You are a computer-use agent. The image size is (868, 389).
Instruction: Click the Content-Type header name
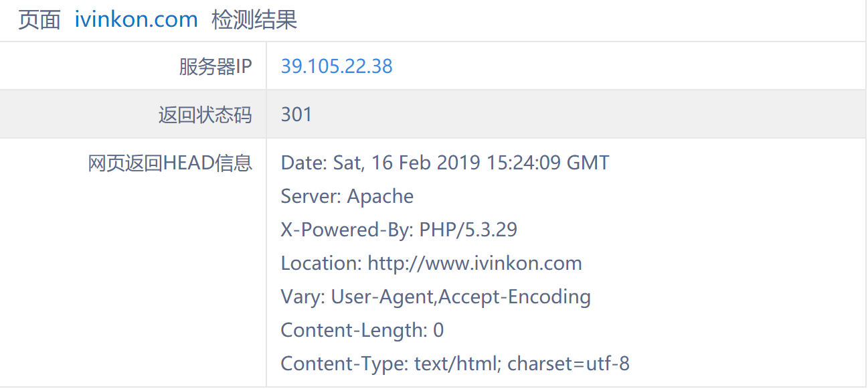[342, 364]
